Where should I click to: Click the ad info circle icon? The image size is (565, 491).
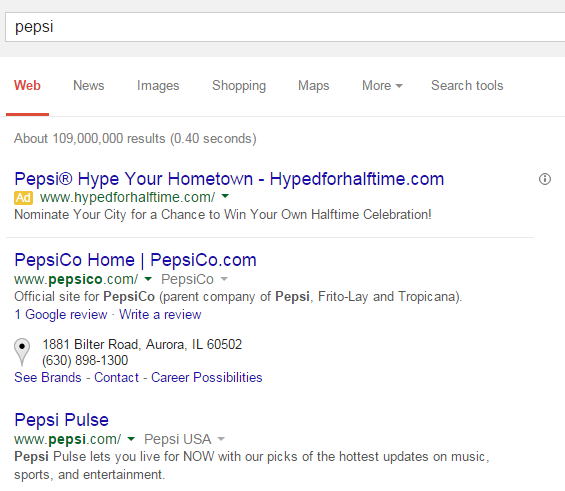coord(545,179)
